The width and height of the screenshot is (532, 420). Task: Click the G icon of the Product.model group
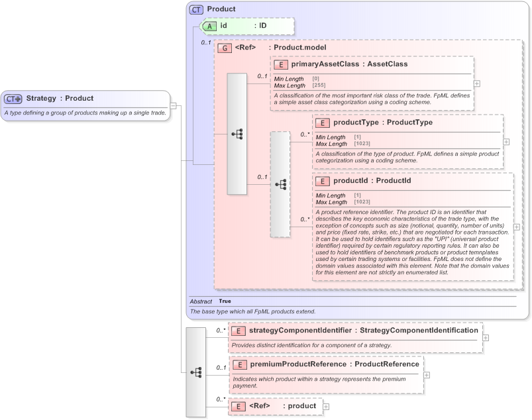[224, 47]
